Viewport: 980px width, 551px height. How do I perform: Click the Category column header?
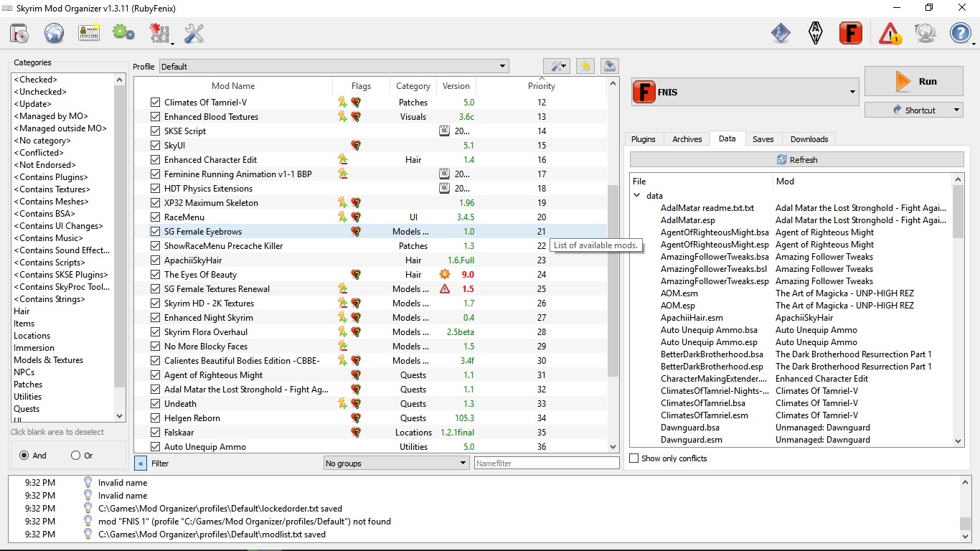click(x=413, y=86)
